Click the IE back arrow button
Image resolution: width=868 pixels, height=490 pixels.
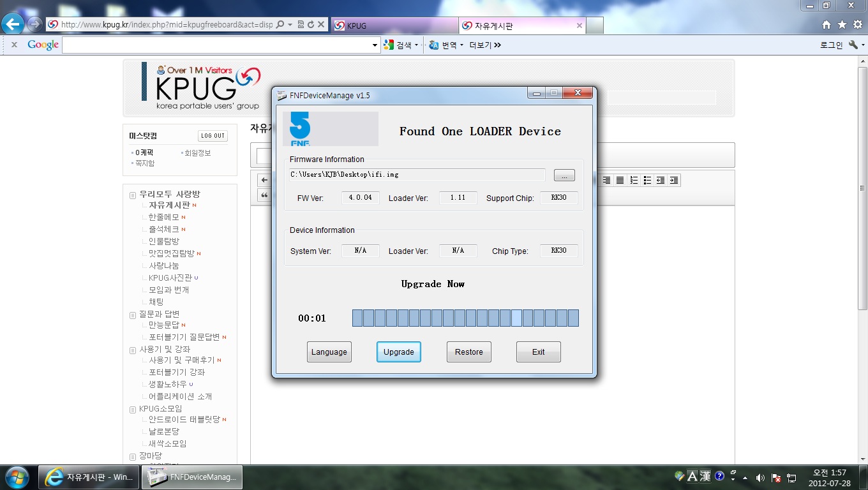[x=13, y=24]
